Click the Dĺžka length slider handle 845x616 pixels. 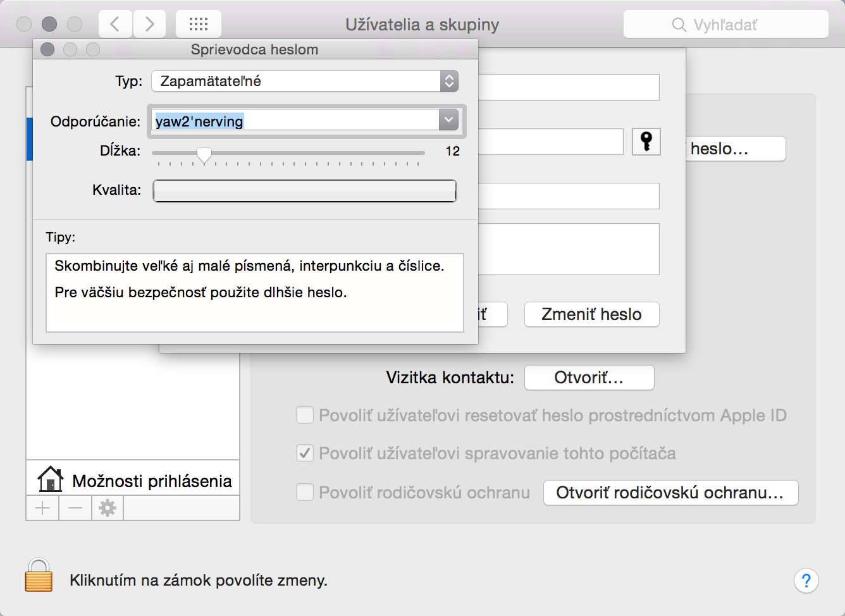(x=204, y=154)
